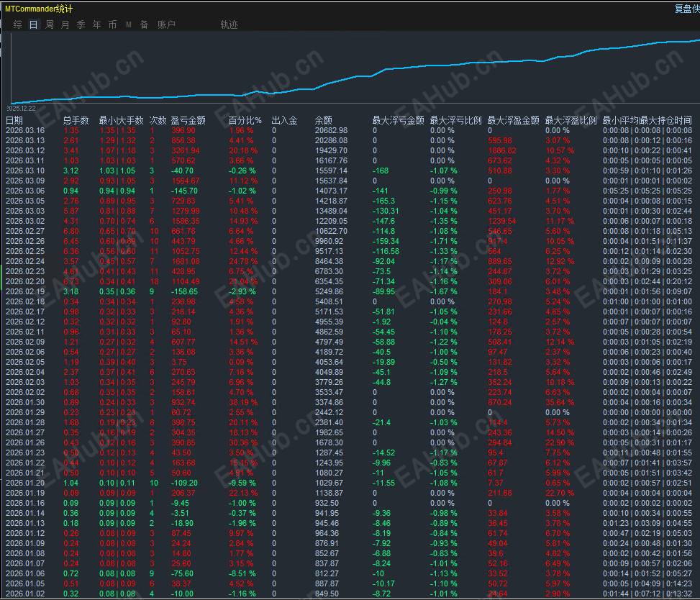
Task: Open the 备 notes tab
Action: pyautogui.click(x=144, y=24)
